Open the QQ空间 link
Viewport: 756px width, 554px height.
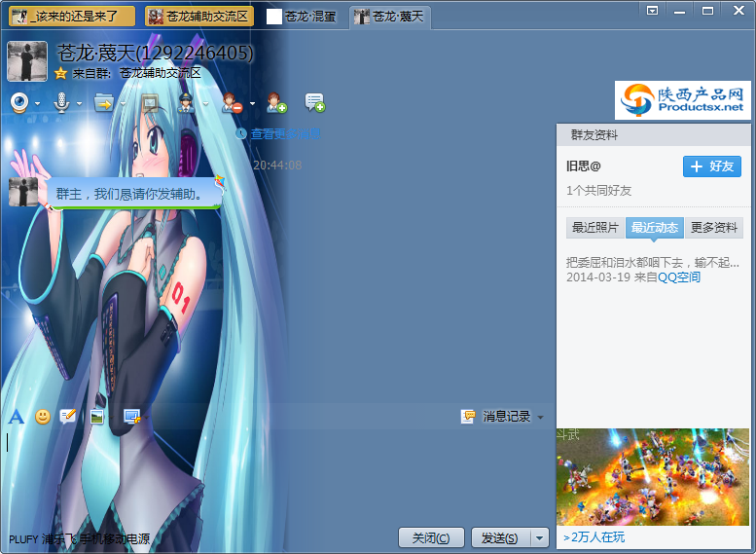coord(679,277)
